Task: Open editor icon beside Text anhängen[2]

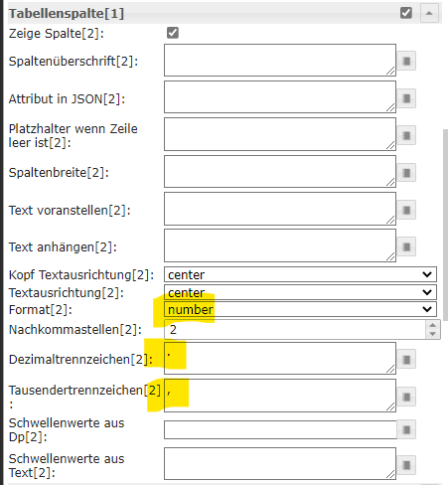Action: pyautogui.click(x=406, y=247)
